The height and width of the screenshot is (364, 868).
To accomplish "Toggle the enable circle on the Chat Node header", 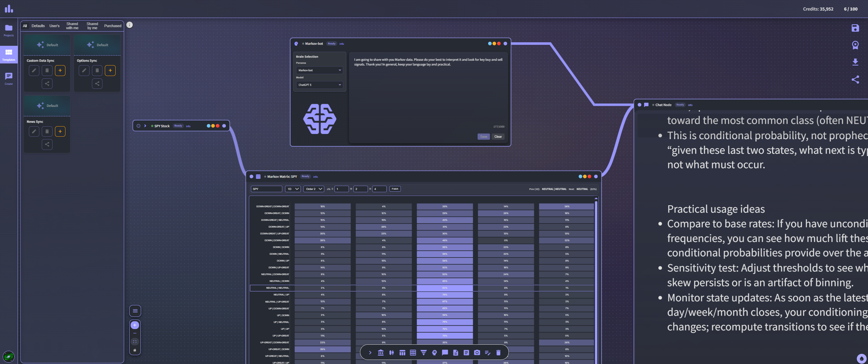I will pos(639,105).
